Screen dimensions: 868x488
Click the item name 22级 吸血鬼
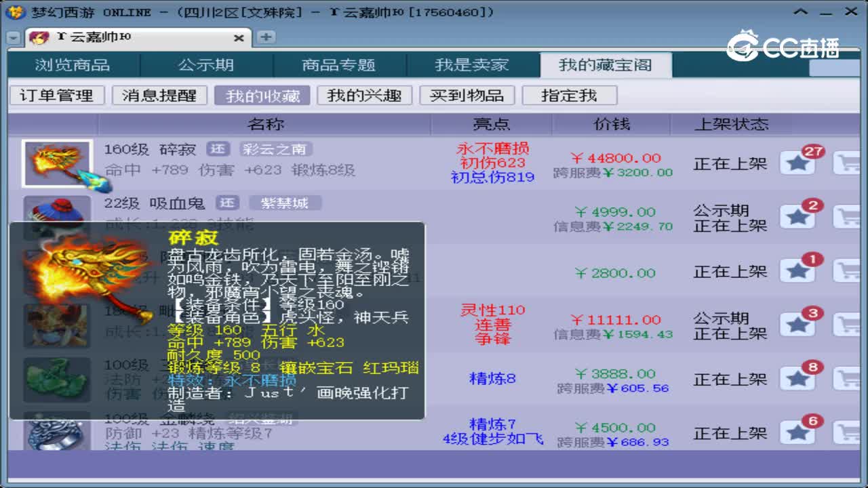click(155, 203)
